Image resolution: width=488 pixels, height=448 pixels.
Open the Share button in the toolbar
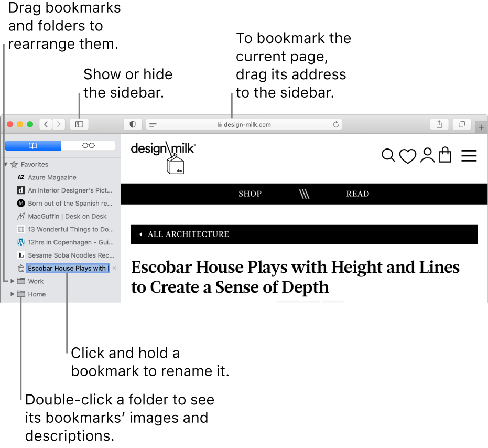(439, 124)
